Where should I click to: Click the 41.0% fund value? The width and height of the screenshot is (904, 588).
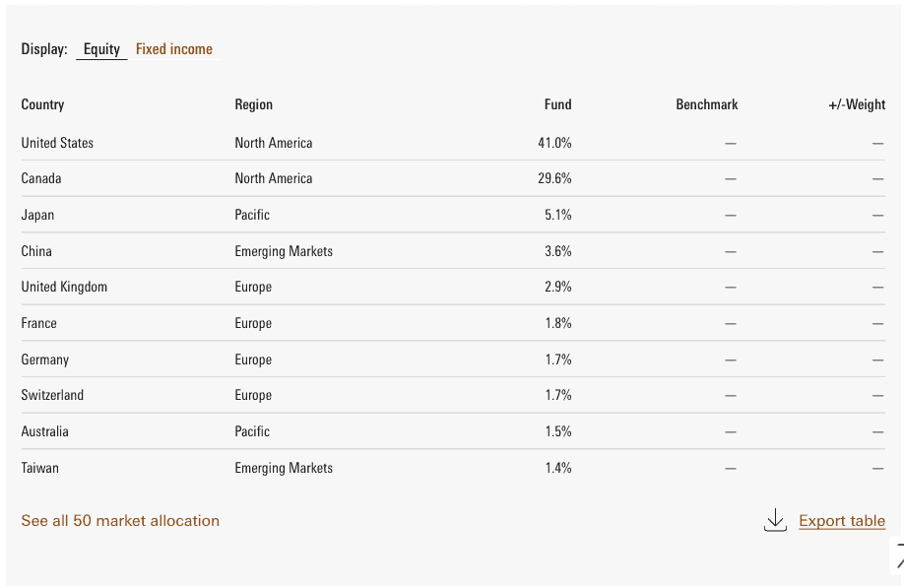554,143
